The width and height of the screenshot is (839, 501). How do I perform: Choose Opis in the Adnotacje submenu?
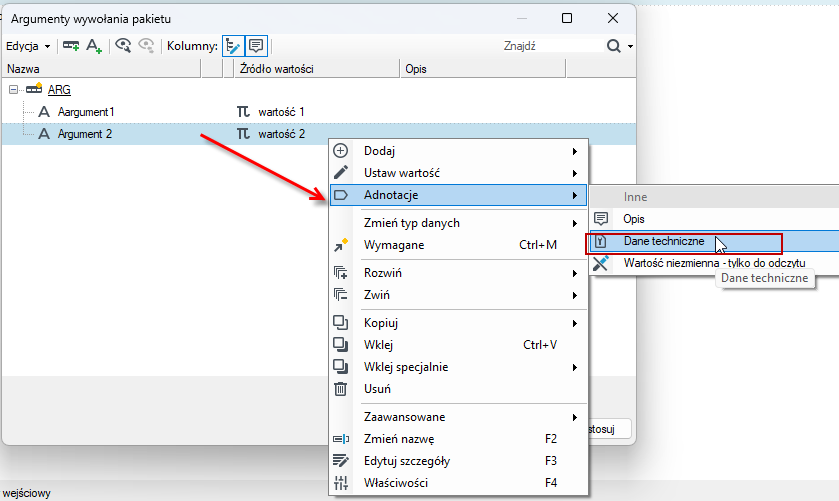pos(714,219)
